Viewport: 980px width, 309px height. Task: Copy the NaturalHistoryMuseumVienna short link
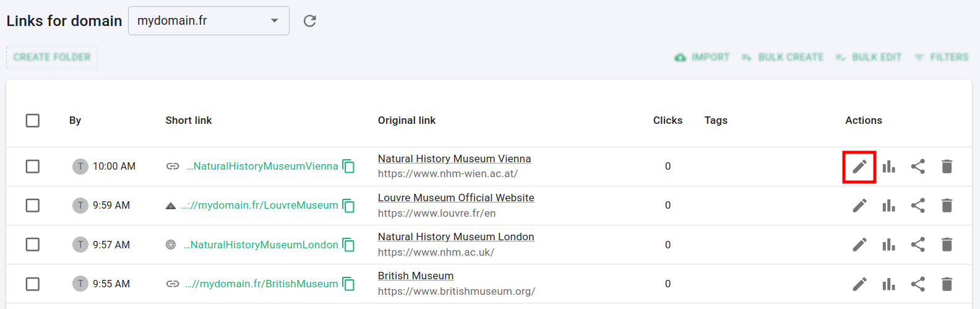coord(349,167)
